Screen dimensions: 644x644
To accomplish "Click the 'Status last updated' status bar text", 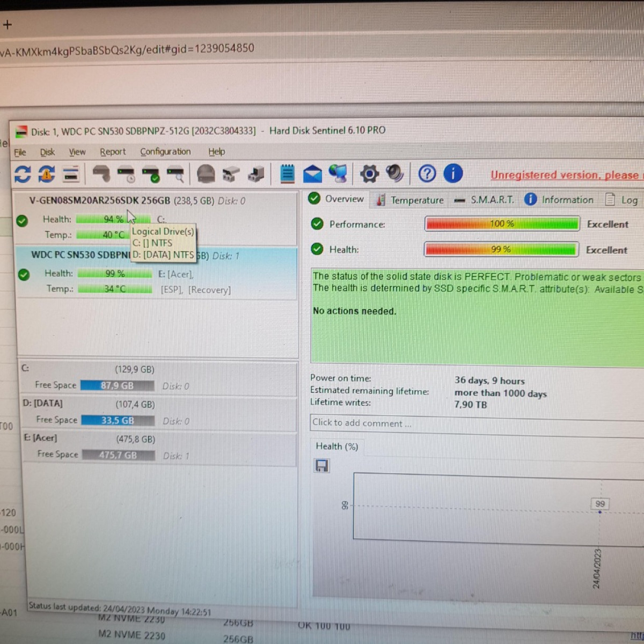I will pos(120,609).
